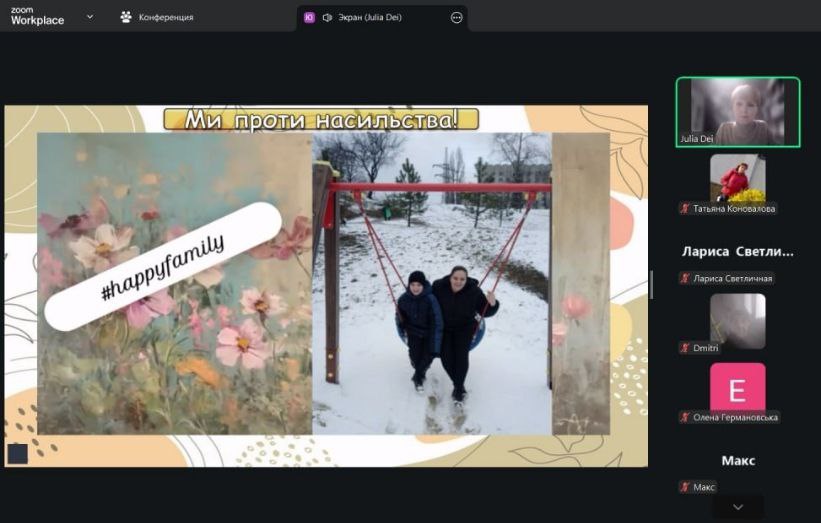
Task: Click muted mic icon for Лариса Светличная
Action: pyautogui.click(x=685, y=278)
